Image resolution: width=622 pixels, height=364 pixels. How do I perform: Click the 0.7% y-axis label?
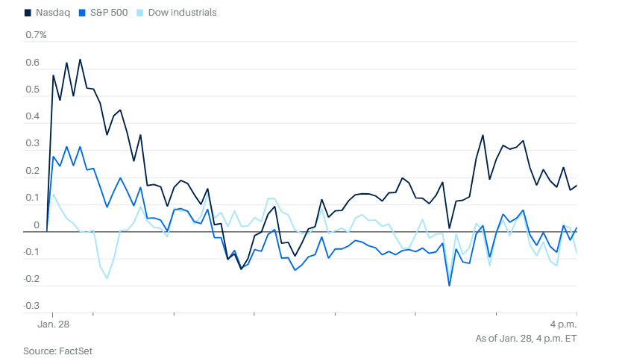36,35
